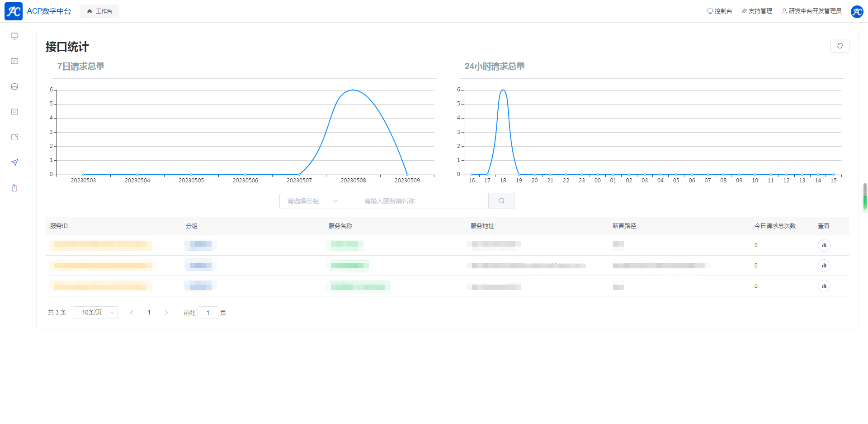
Task: Switch to the 工作台 tab
Action: tap(99, 11)
